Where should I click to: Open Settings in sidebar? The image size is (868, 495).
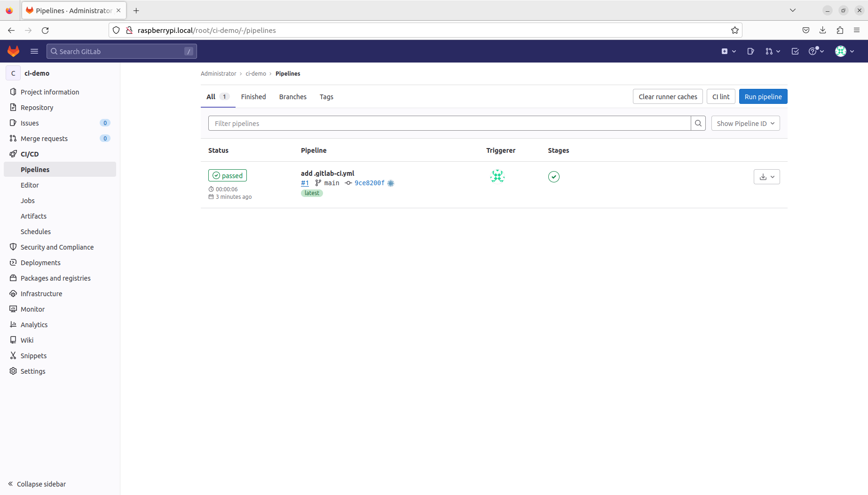pos(60,371)
